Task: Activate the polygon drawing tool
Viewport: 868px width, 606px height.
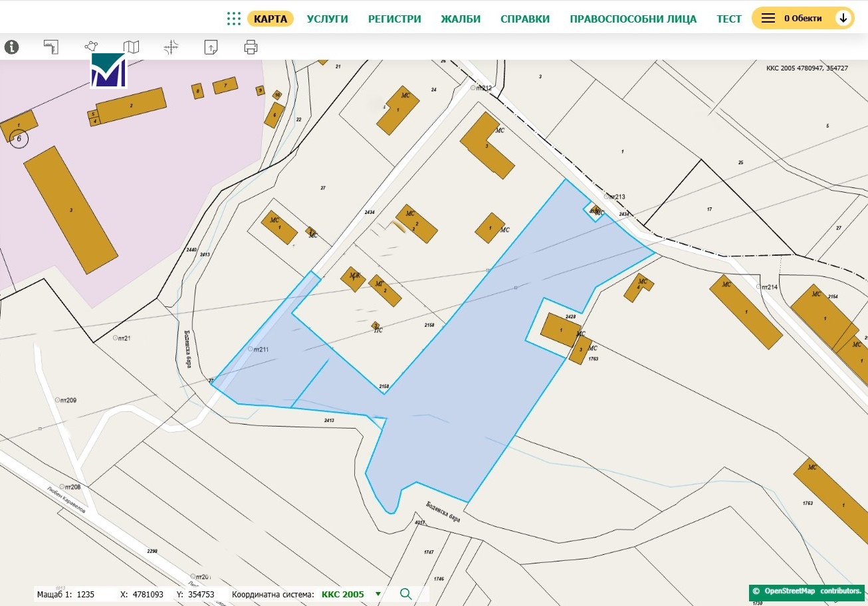Action: (x=91, y=47)
